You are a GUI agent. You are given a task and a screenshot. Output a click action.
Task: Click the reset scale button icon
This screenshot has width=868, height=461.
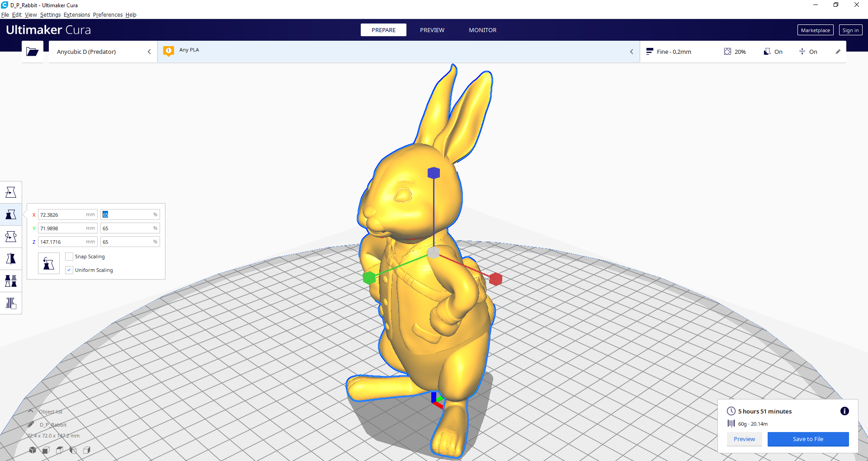(x=49, y=263)
